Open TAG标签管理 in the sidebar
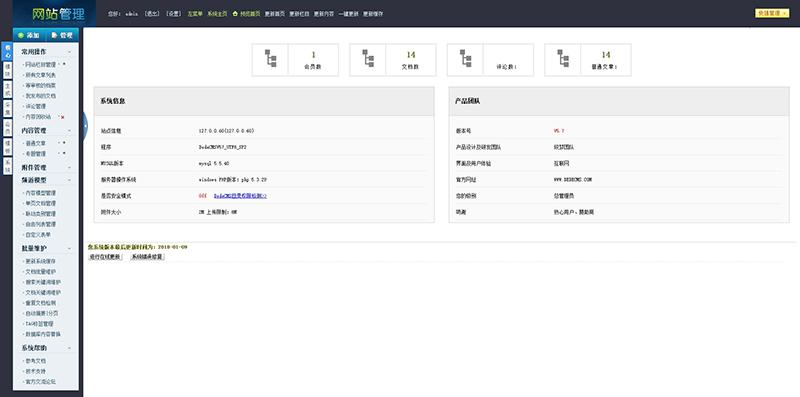The height and width of the screenshot is (397, 800). click(x=40, y=324)
